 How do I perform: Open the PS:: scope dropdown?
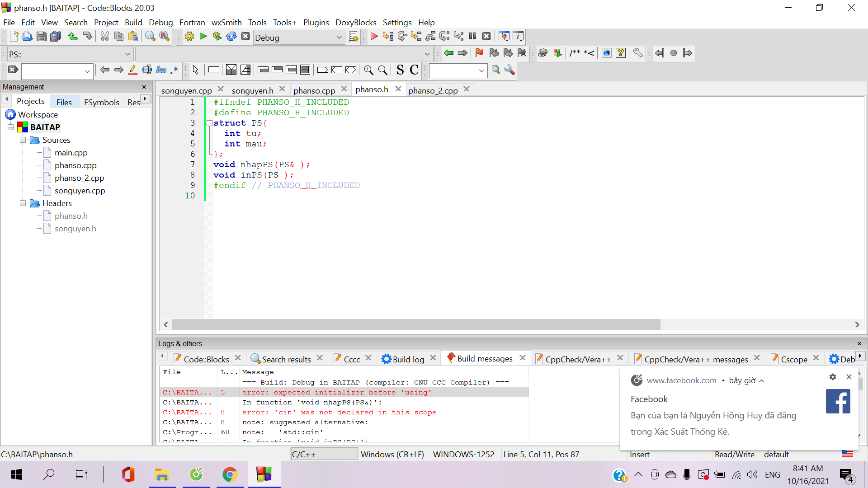click(x=127, y=54)
